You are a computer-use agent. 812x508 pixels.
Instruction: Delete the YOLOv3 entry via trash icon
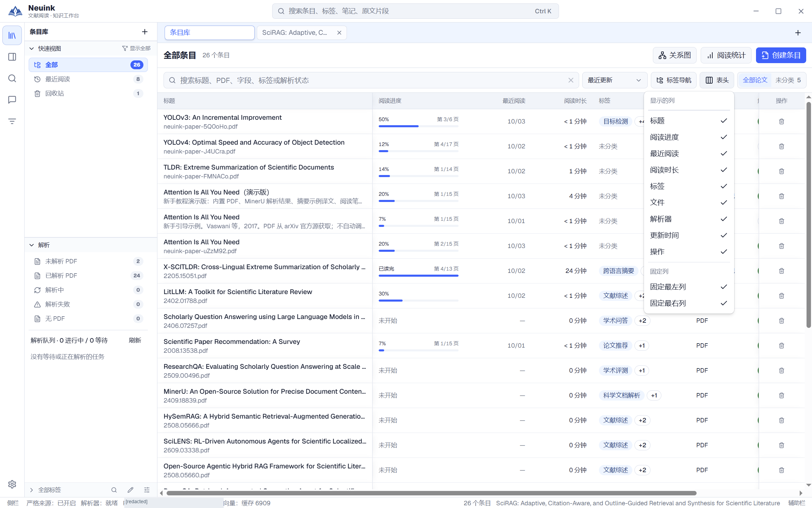coord(781,121)
